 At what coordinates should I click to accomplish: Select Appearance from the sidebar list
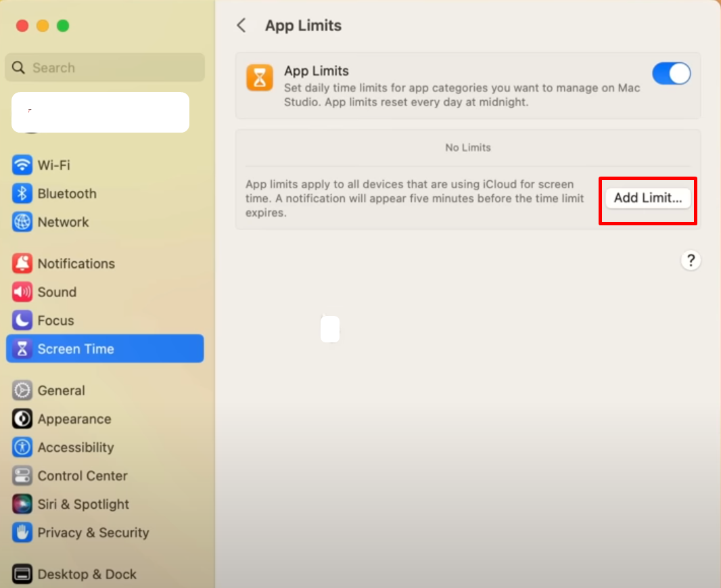74,419
